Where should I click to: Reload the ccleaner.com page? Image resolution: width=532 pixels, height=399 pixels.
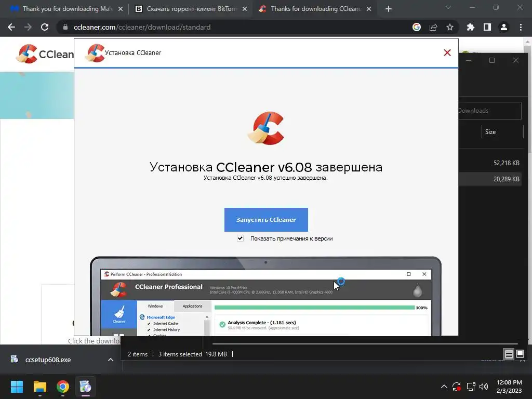pyautogui.click(x=45, y=27)
